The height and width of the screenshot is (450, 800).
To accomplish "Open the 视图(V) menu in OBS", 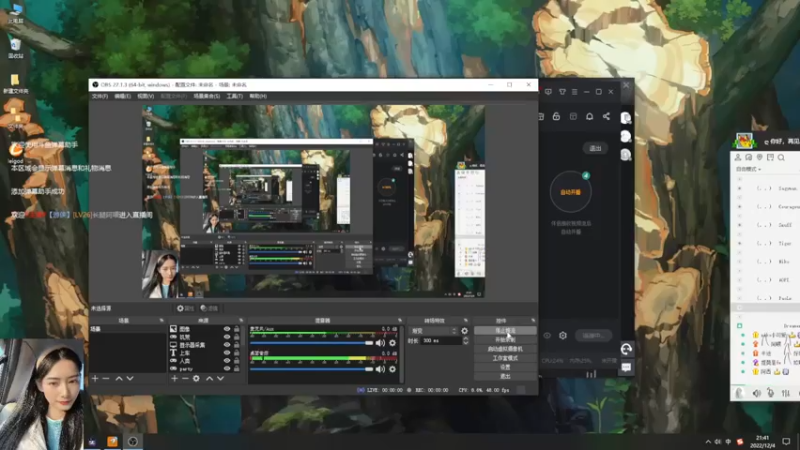I will [x=146, y=96].
